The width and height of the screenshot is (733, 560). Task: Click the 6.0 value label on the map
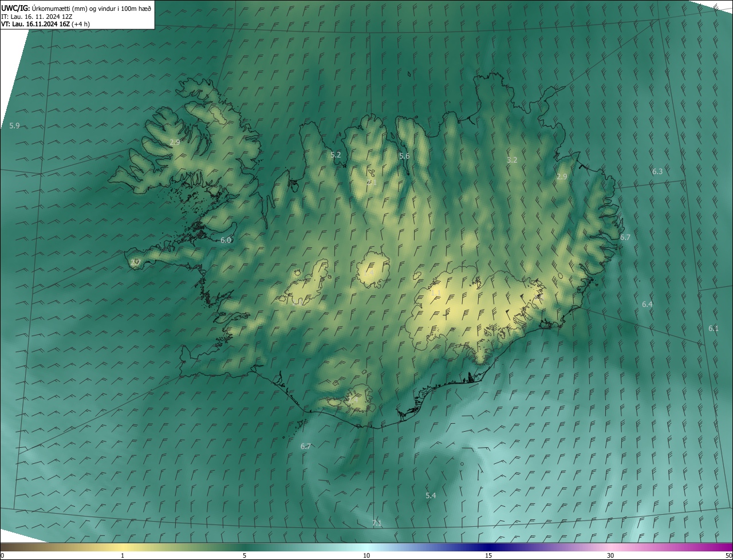point(226,240)
